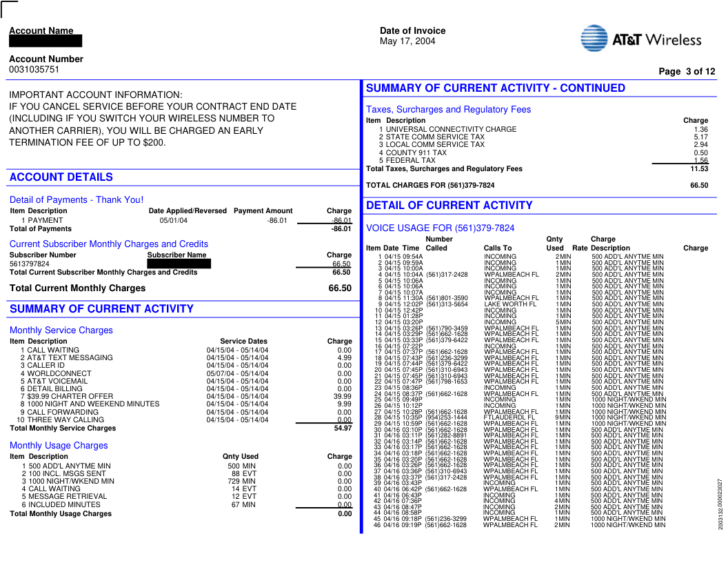Select the ACCOUNT DETAILS section heading
Viewport: 728px width, 563px height.
coord(61,177)
